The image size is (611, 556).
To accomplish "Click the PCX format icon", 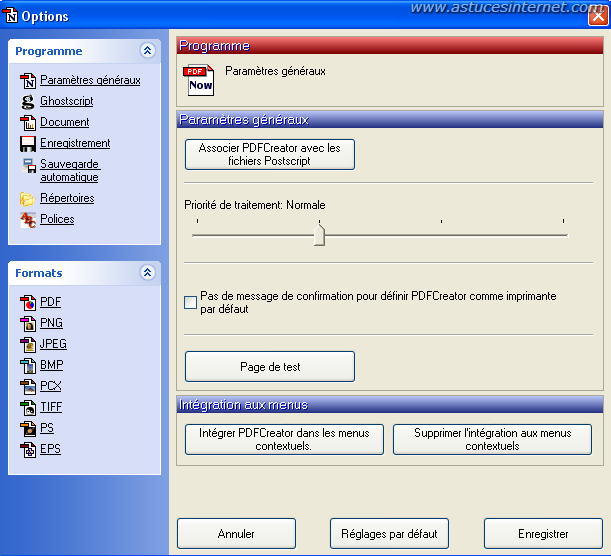I will point(28,387).
